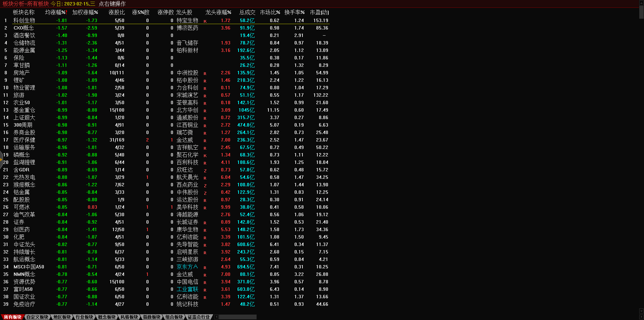Sort by the 加权涨幅% column header
Screen dimensions: 644x320
click(85, 12)
